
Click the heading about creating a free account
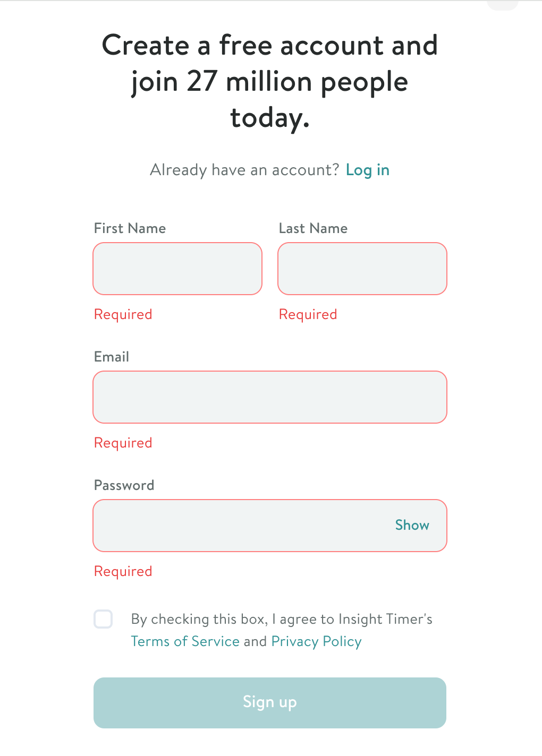point(270,81)
